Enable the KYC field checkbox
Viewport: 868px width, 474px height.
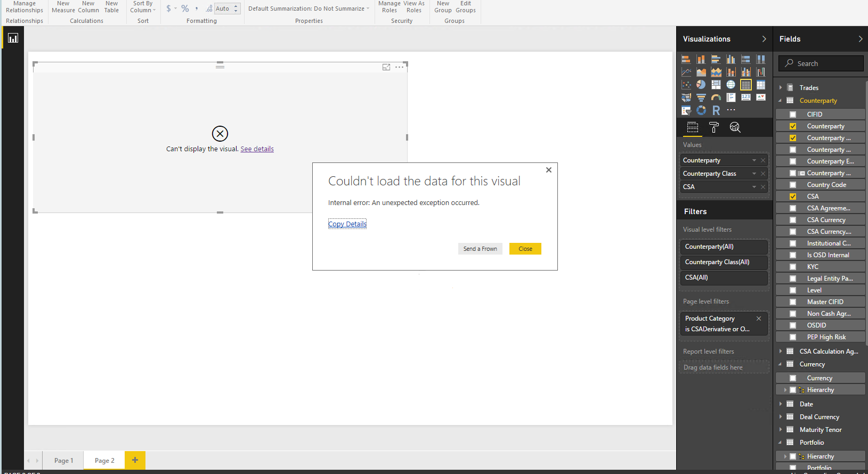pyautogui.click(x=793, y=267)
